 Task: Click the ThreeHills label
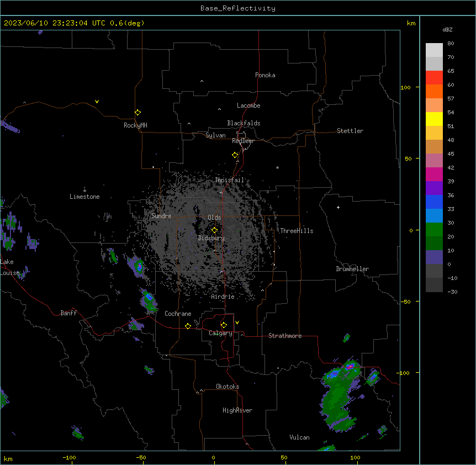click(297, 231)
